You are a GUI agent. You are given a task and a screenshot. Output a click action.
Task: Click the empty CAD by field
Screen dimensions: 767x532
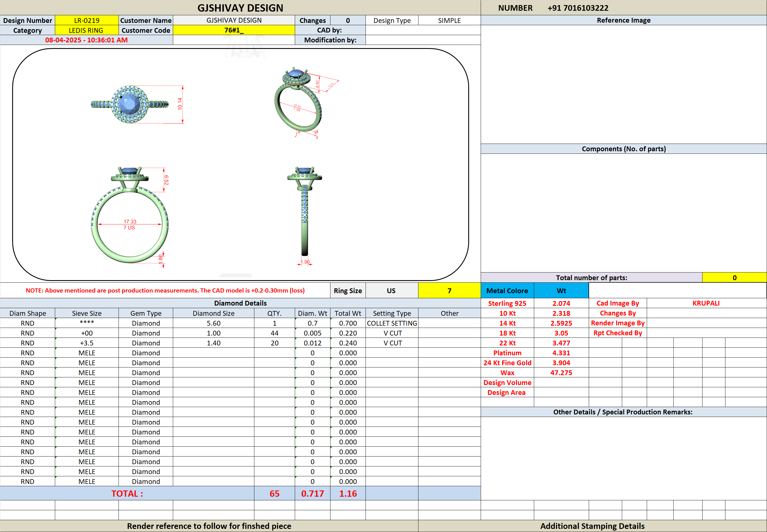423,30
